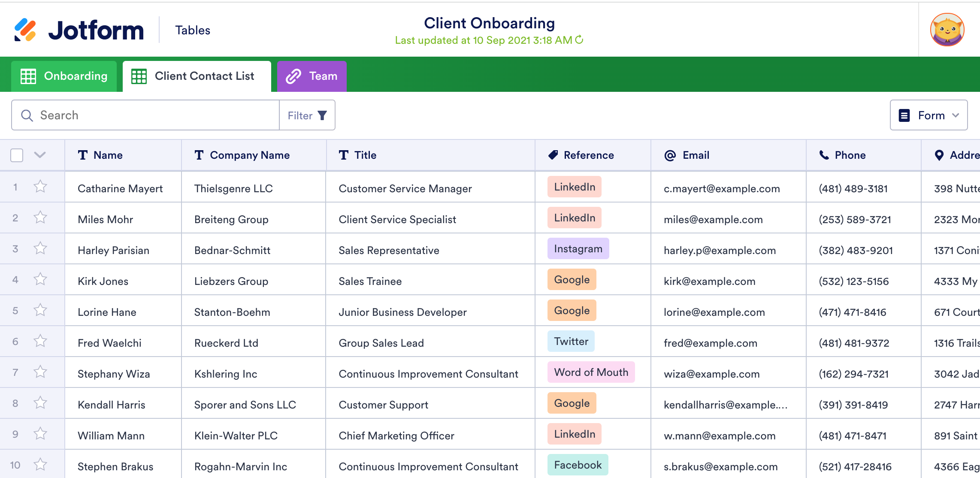Click the refresh icon beside last updated time
The width and height of the screenshot is (980, 478).
point(579,40)
